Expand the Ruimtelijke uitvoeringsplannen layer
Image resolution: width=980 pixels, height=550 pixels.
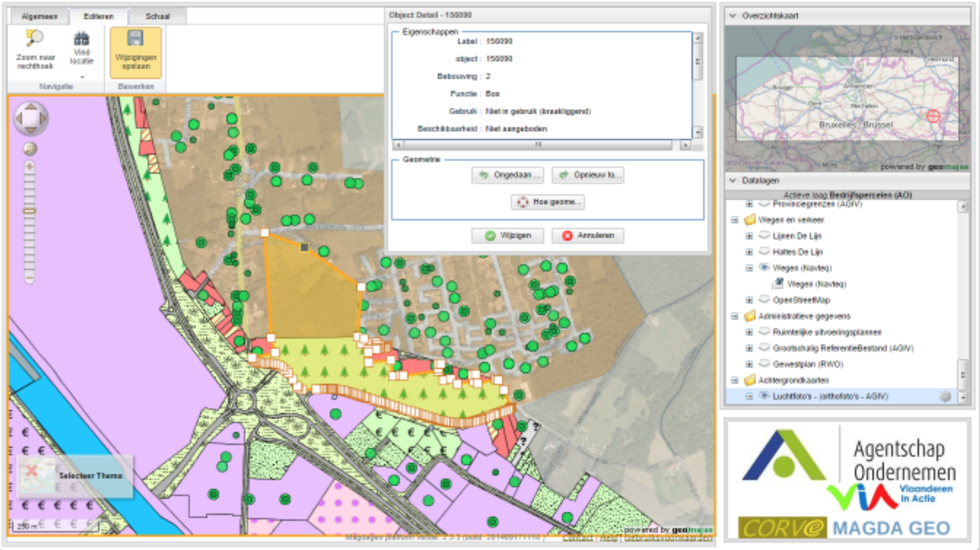[749, 332]
